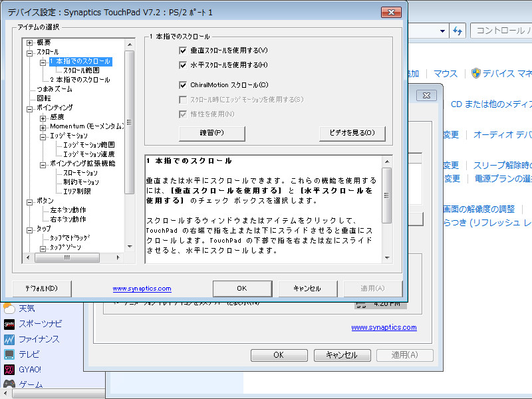Collapse the エッジ モーション node
Image resolution: width=532 pixels, height=399 pixels.
pyautogui.click(x=43, y=137)
